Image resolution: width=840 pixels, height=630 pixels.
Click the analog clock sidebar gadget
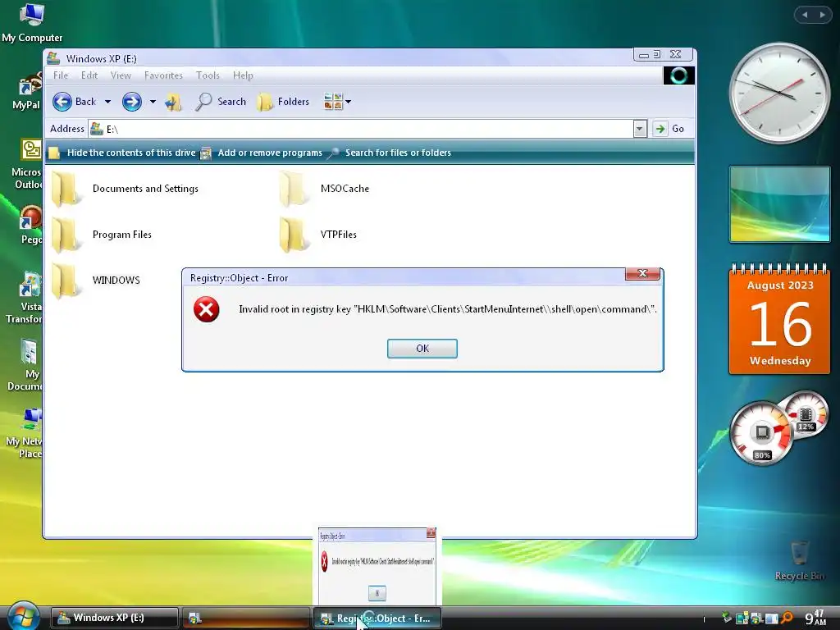click(779, 94)
